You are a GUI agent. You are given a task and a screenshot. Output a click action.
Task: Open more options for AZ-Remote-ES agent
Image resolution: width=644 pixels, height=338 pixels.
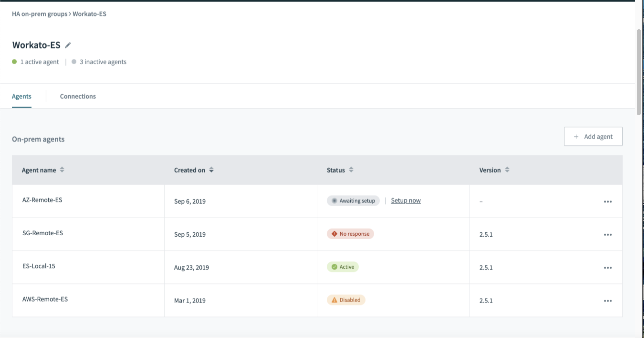[608, 202]
